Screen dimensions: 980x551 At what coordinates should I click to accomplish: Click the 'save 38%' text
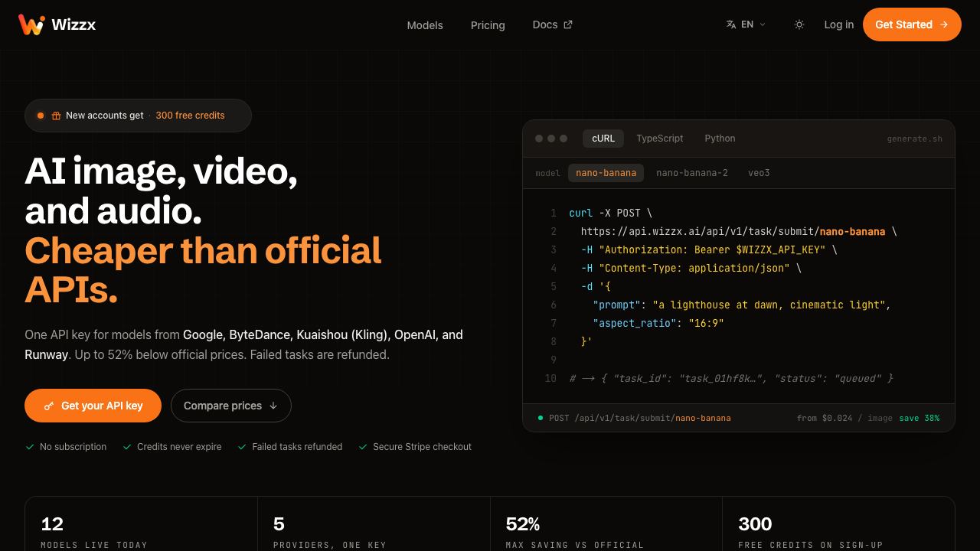(x=920, y=418)
